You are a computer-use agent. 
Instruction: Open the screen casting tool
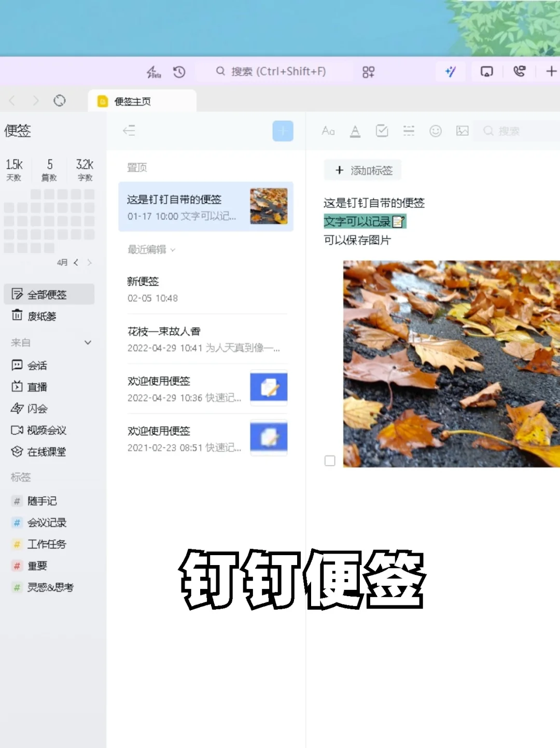click(x=486, y=72)
